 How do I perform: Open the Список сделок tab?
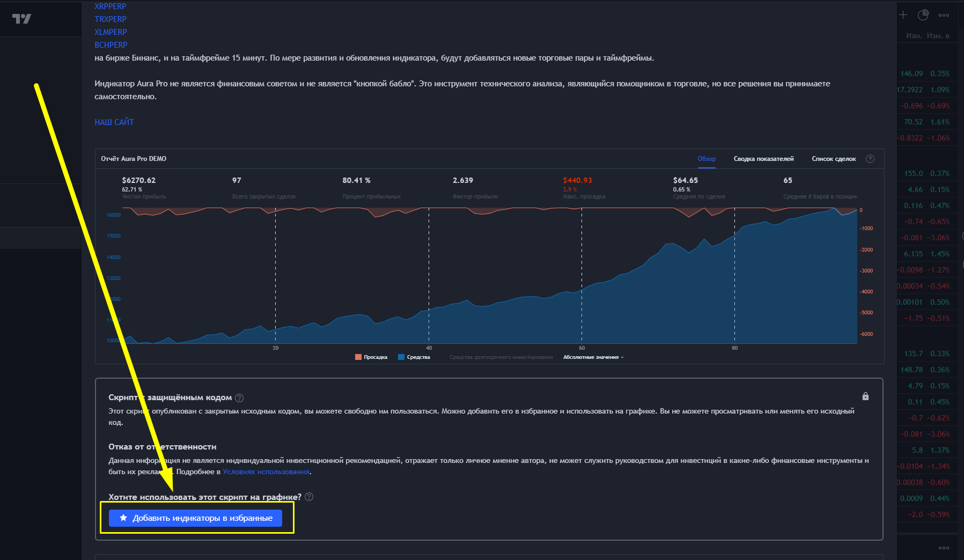click(x=834, y=159)
